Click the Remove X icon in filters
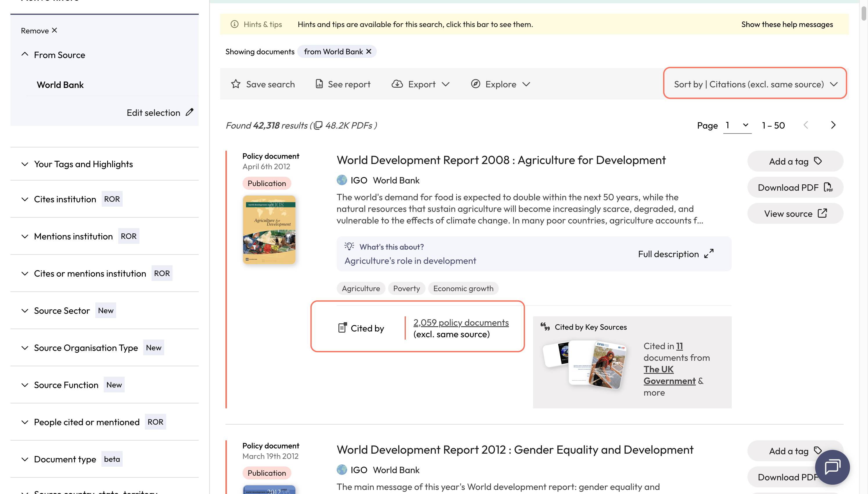Viewport: 868px width, 494px height. click(x=54, y=30)
